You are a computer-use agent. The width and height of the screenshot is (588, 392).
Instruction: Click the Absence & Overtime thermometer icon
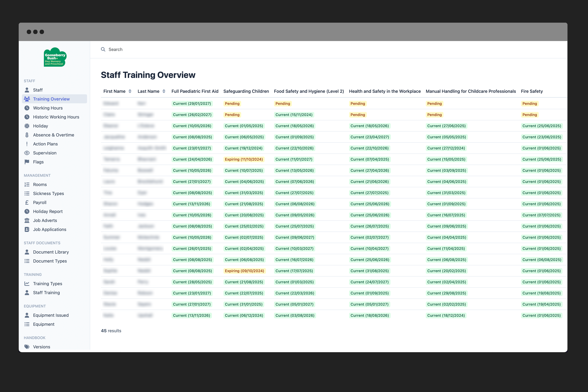(27, 135)
